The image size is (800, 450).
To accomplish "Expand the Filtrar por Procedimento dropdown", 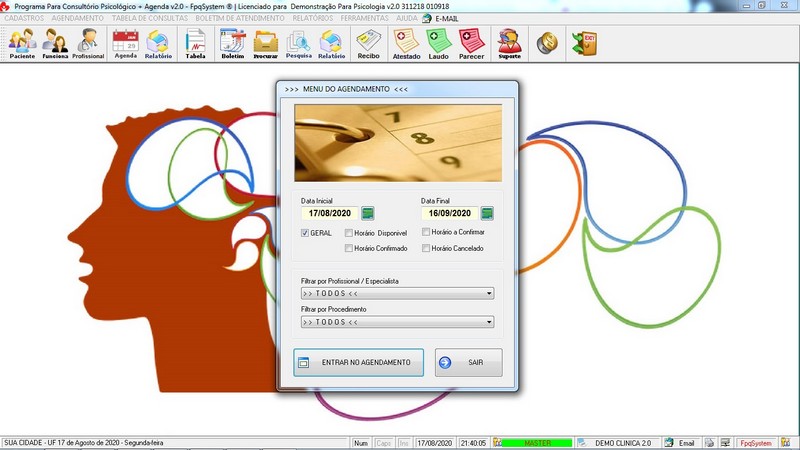I will click(489, 323).
